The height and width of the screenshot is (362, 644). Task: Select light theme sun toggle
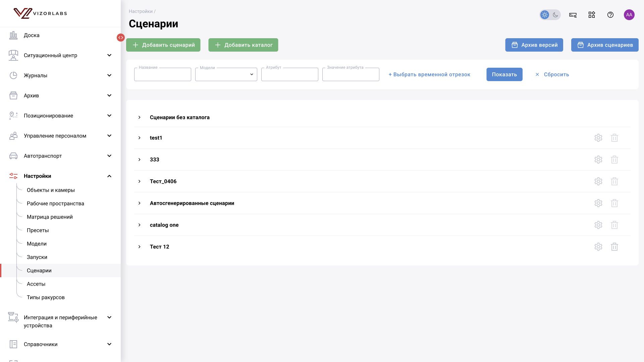545,15
